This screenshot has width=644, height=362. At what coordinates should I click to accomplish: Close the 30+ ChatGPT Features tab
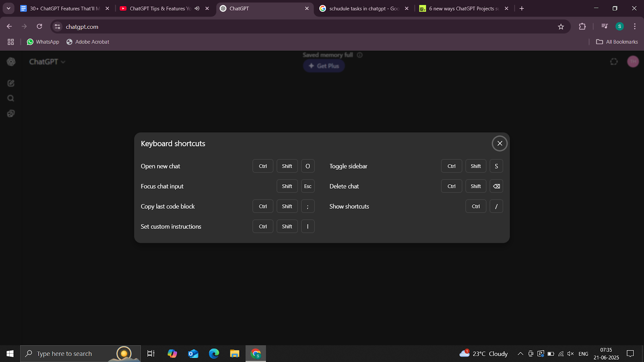[x=107, y=8]
